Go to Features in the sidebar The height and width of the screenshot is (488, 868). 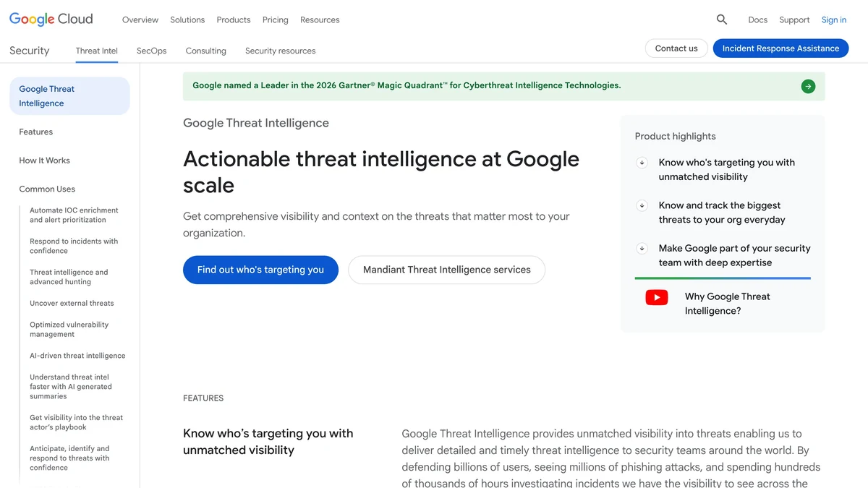click(x=36, y=132)
